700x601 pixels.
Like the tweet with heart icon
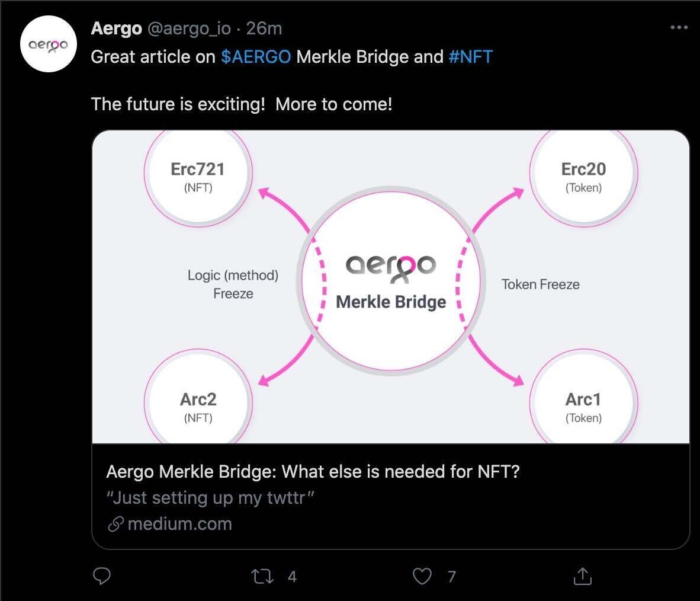click(422, 576)
